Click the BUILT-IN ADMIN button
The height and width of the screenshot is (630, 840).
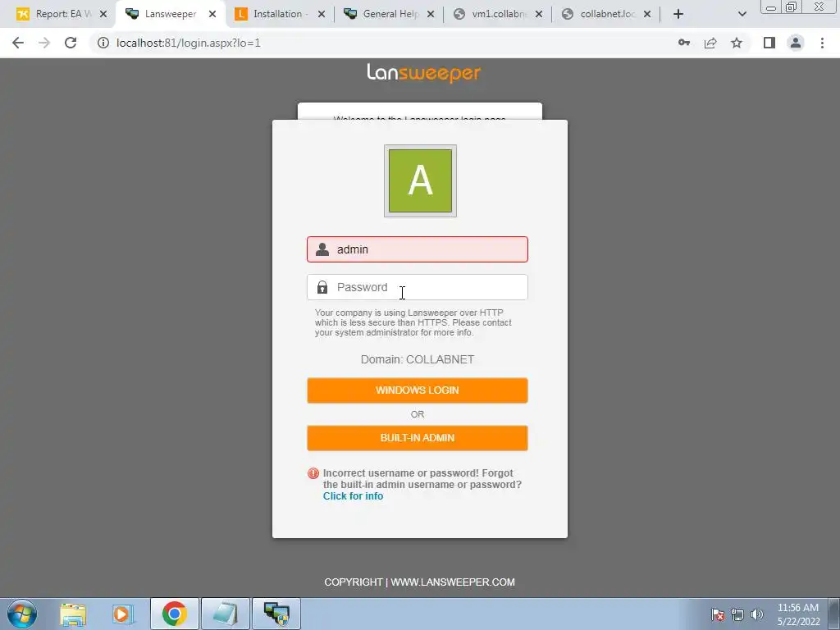point(418,438)
